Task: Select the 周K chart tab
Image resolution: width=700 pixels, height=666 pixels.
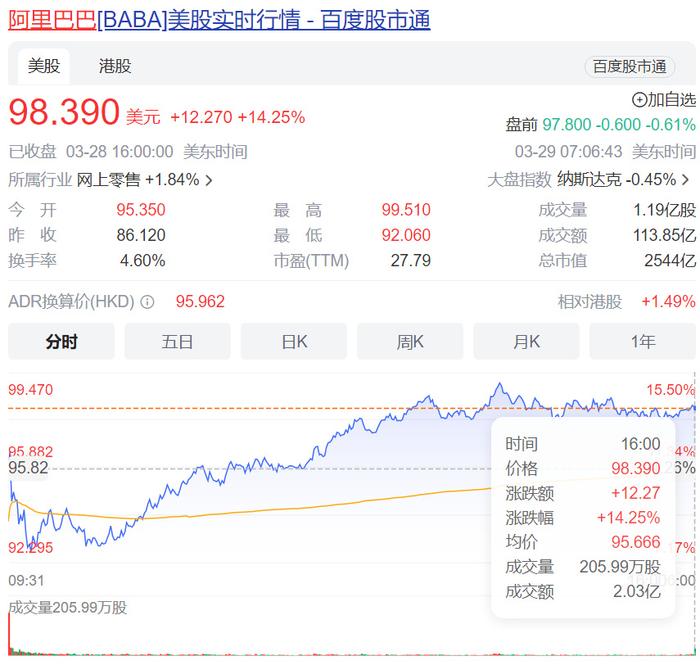Action: [x=410, y=341]
